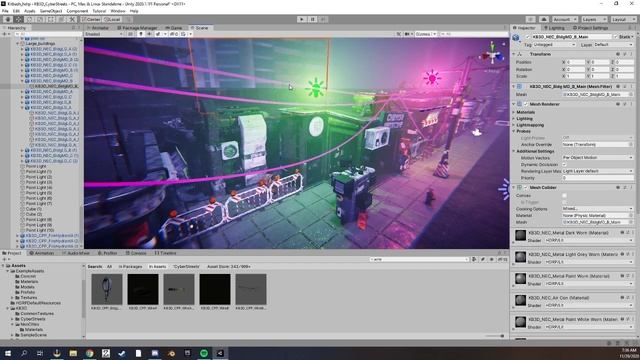Select the Hand tool in Unity toolbar
640x360 pixels.
click(8, 19)
